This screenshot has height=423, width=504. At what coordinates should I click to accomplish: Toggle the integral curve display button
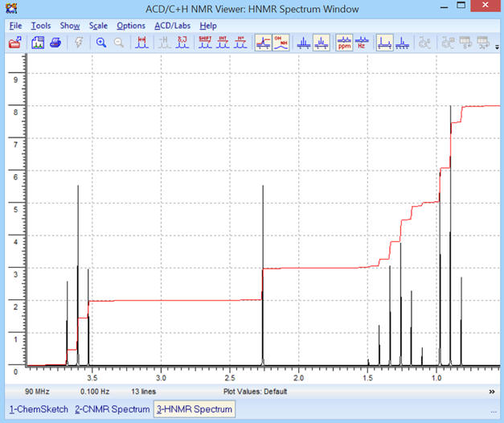click(263, 43)
